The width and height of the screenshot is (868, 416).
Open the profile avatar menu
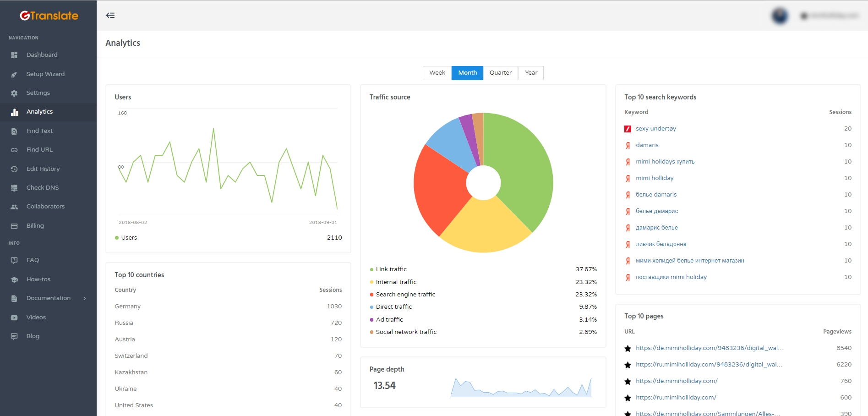[779, 15]
